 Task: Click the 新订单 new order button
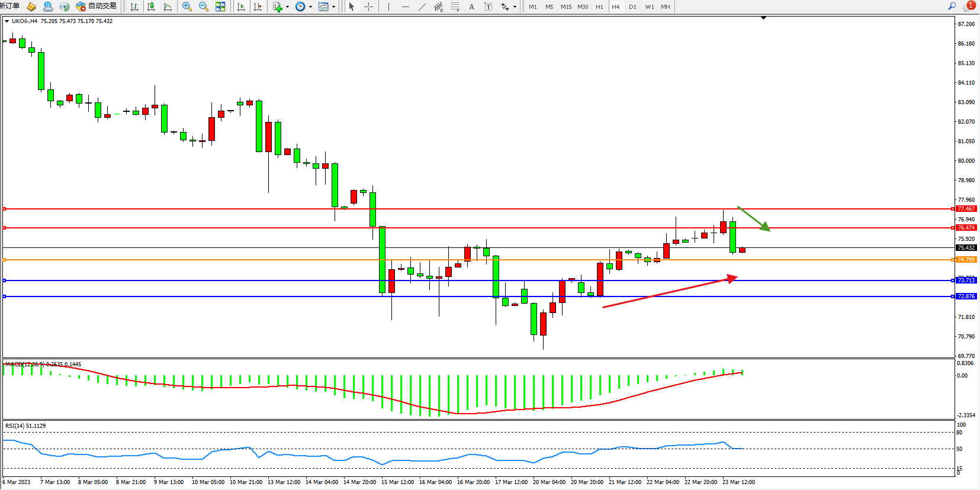[10, 6]
